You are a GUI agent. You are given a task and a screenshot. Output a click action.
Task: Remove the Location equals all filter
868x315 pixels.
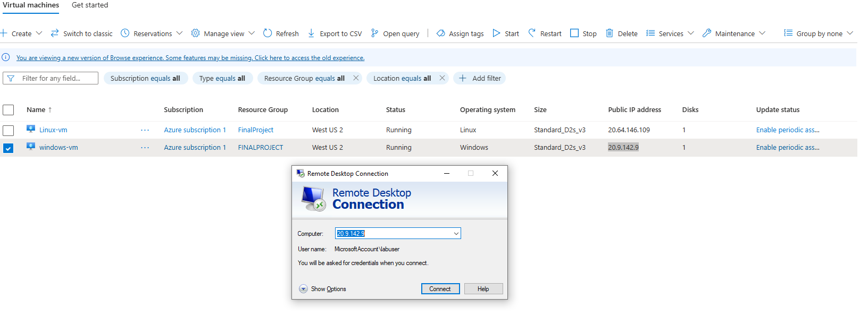pos(442,78)
